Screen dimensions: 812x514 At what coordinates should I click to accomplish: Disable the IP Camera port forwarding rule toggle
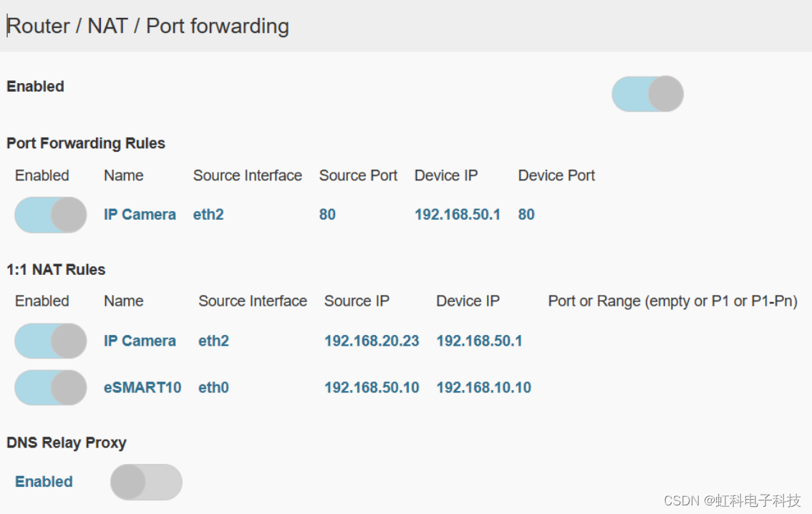51,215
